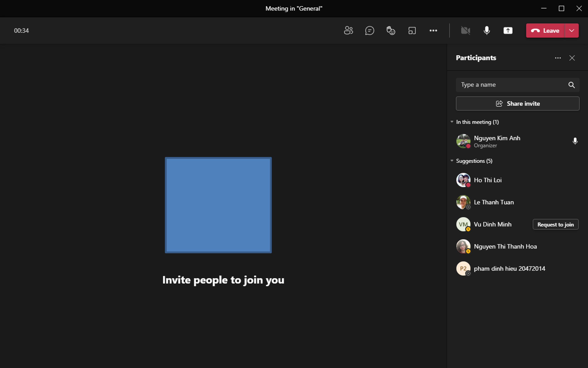The height and width of the screenshot is (368, 588).
Task: Select Le Thanh Tuan suggestion
Action: (x=494, y=202)
